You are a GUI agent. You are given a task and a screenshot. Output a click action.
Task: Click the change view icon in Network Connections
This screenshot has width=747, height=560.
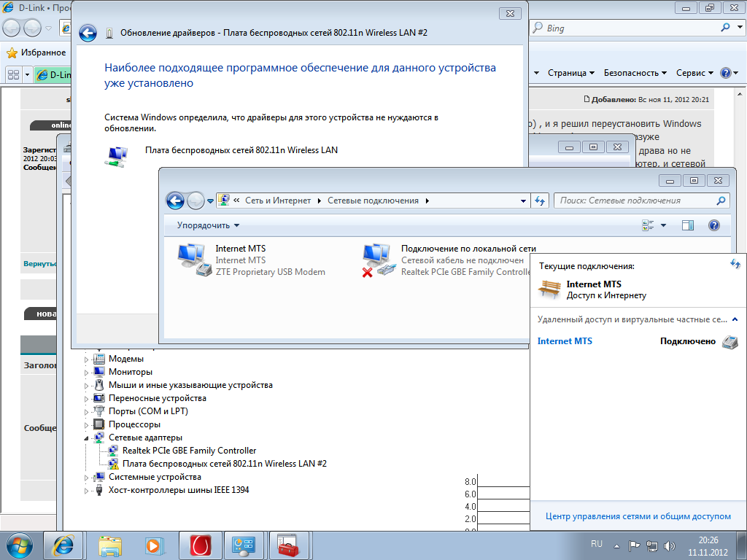(648, 225)
